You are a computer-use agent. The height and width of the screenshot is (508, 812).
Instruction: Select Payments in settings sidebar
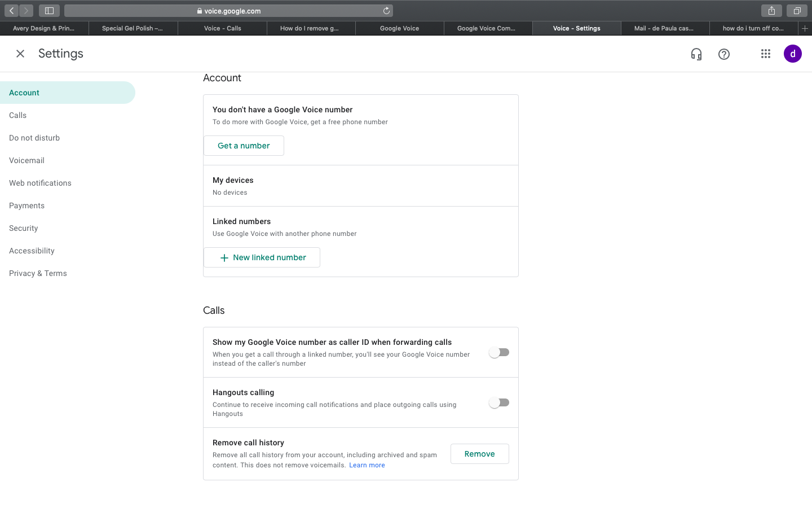pos(68,205)
